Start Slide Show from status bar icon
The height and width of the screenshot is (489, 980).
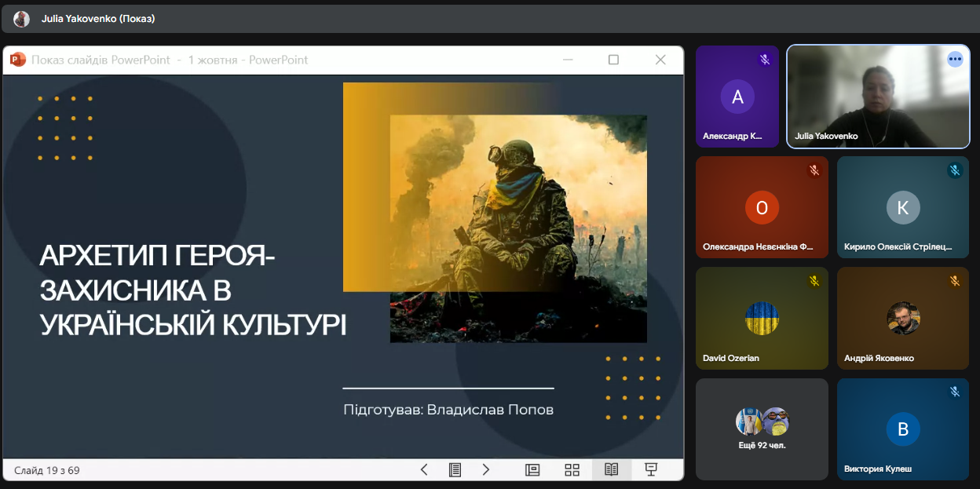click(650, 469)
